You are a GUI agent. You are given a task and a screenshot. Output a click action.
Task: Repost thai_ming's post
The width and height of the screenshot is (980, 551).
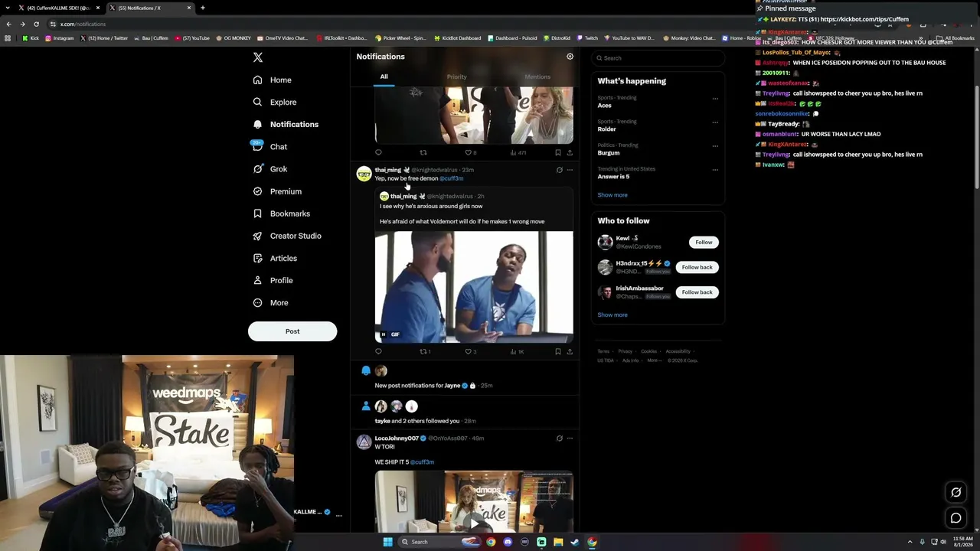tap(423, 352)
